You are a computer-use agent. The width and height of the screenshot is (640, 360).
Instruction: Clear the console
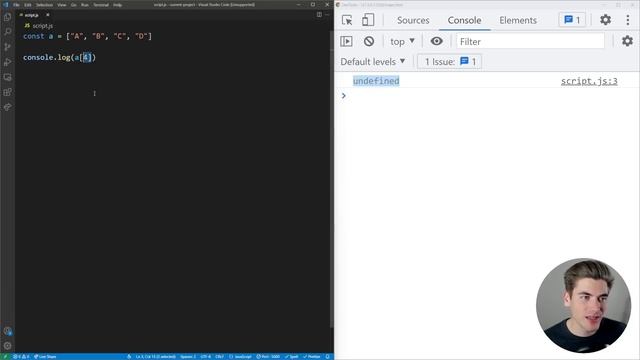click(369, 41)
